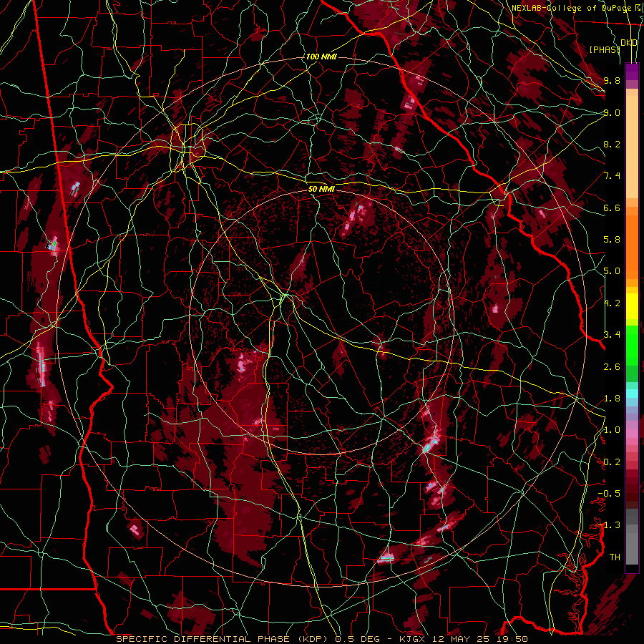Select the 9.0 value on the scale
Viewport: 644px width, 644px height.
tap(612, 112)
